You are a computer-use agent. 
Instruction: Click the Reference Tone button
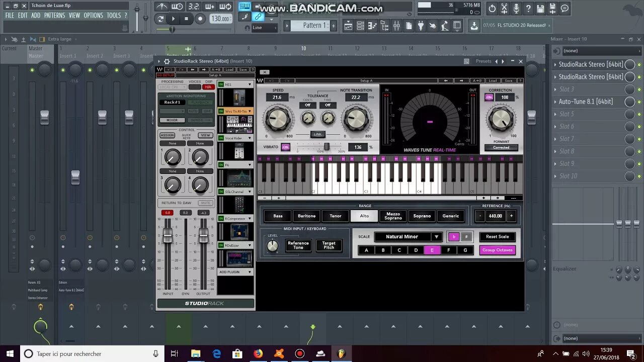(x=298, y=245)
